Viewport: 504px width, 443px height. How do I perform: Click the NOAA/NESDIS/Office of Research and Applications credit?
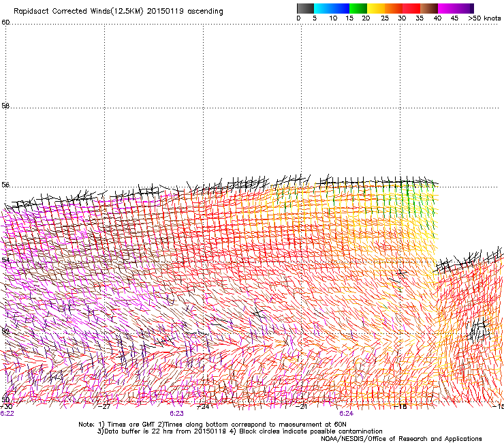401,439
